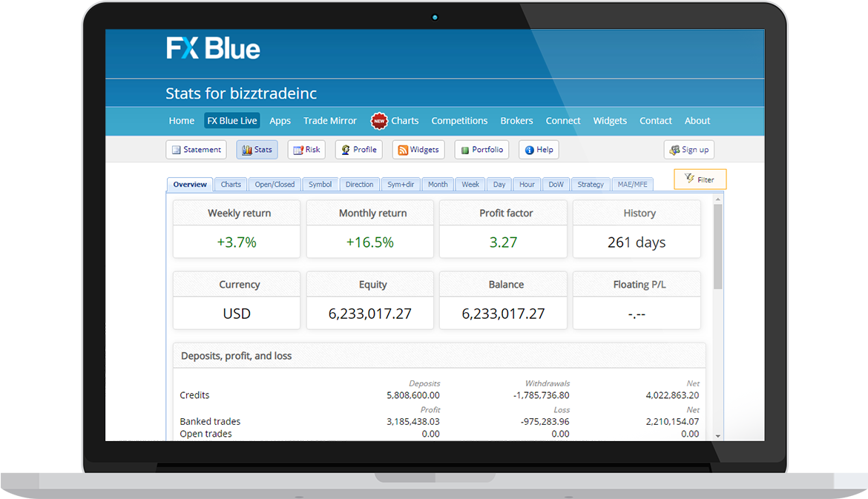Open Charts in the top navigation

click(x=404, y=121)
